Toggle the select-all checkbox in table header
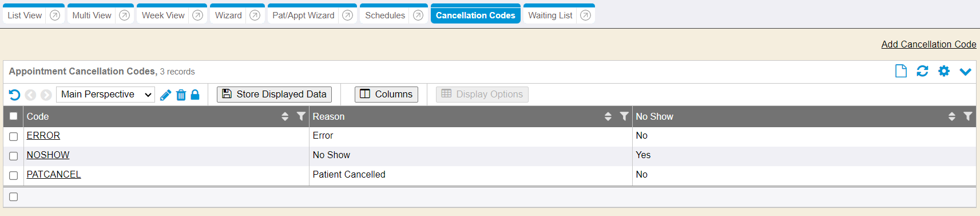This screenshot has height=216, width=980. [14, 116]
